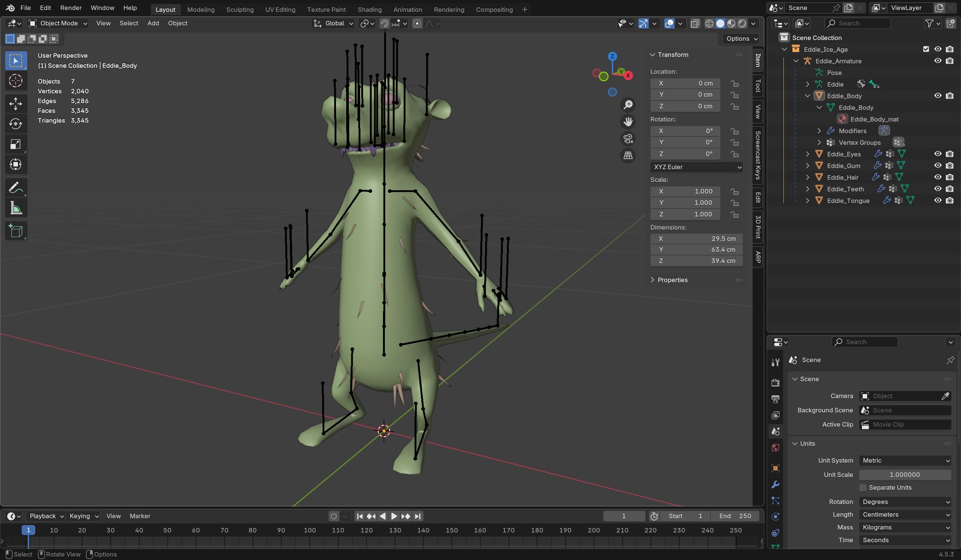Open the XYZ Euler rotation mode dropdown
This screenshot has height=560, width=961.
(x=696, y=167)
